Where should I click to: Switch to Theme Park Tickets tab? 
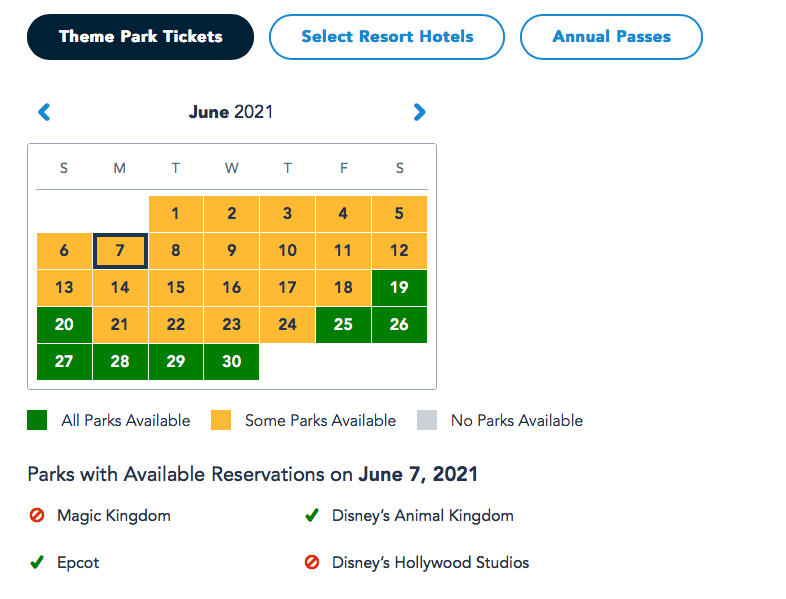point(141,37)
